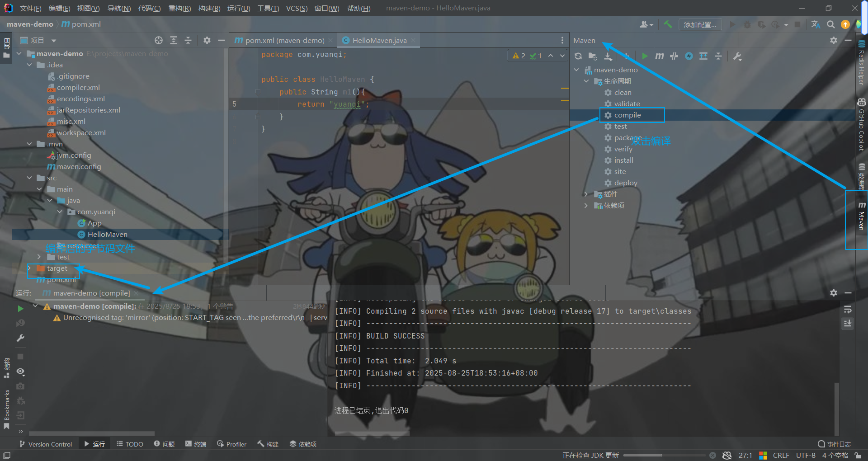Open the 终端 terminal tool window
The image size is (868, 461).
click(x=195, y=444)
